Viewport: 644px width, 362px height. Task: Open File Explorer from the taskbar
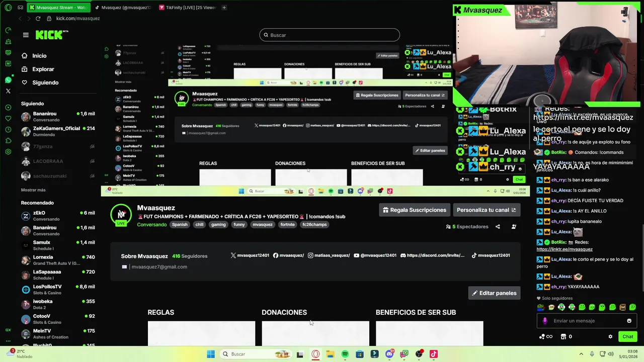click(330, 354)
